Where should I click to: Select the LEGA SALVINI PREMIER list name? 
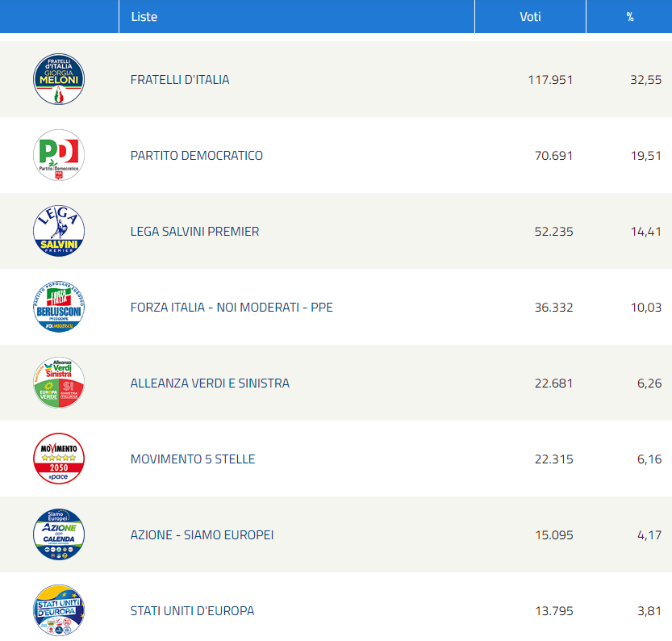point(195,232)
